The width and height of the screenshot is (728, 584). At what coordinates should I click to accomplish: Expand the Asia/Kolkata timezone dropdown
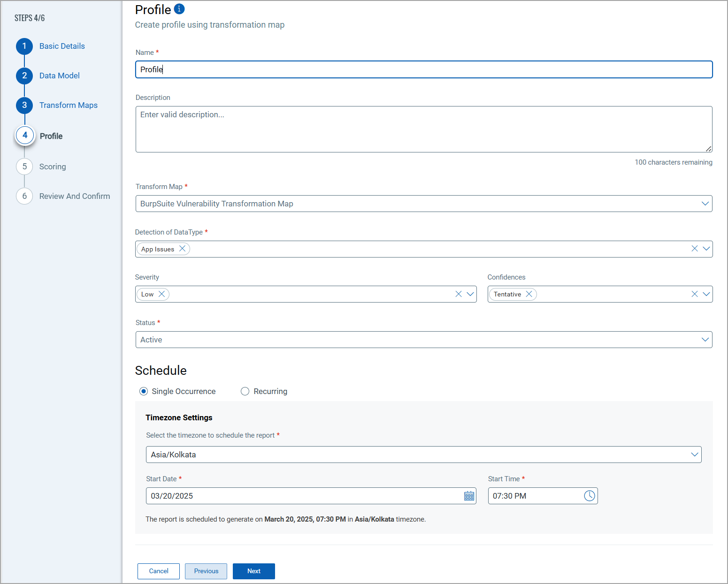tap(694, 455)
